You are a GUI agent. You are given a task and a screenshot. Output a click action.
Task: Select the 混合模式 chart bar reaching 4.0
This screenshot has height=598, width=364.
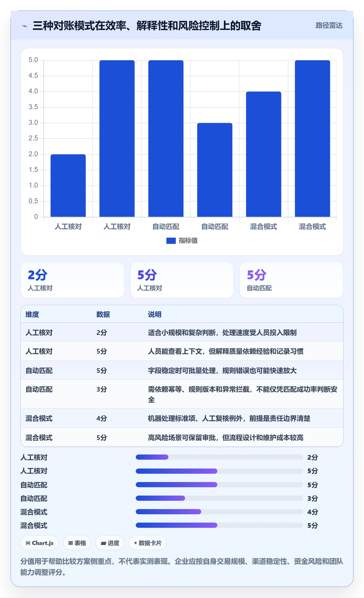point(264,154)
